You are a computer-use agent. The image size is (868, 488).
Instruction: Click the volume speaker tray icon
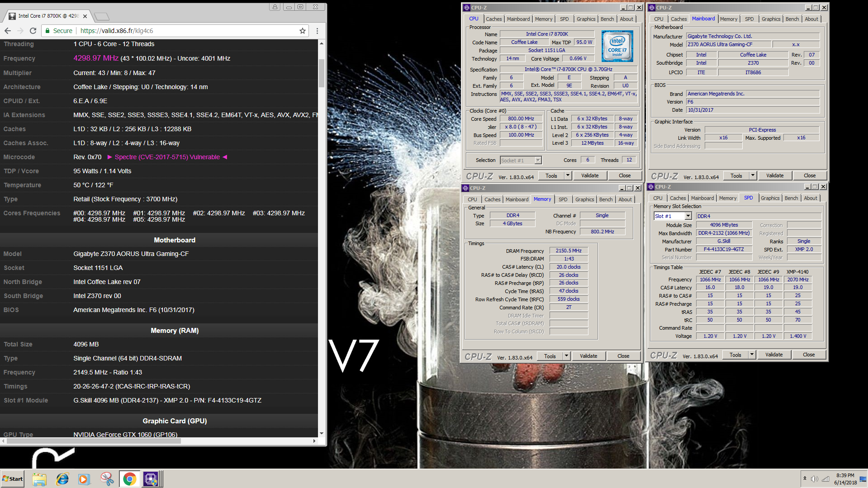pos(815,479)
